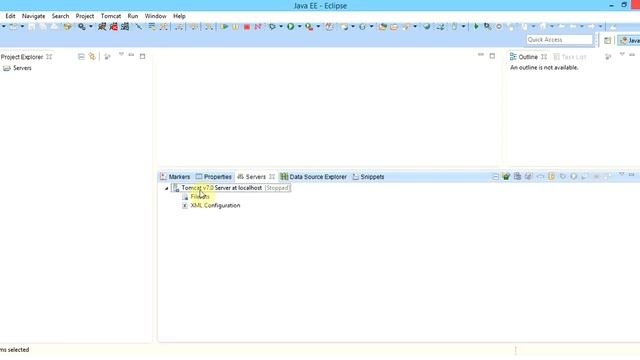
Task: Restore down the Eclipse window
Action: click(624, 5)
